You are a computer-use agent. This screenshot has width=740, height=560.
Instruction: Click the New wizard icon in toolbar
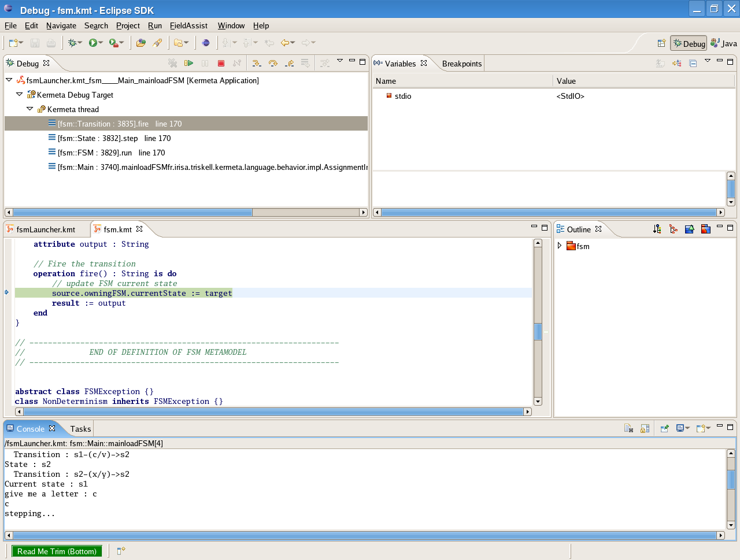point(13,43)
